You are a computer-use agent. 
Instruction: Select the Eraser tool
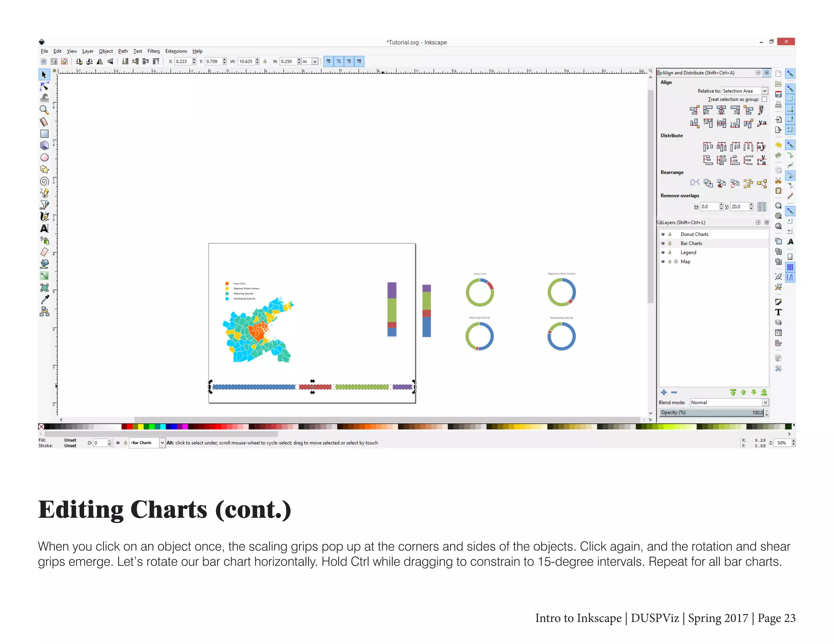(44, 252)
